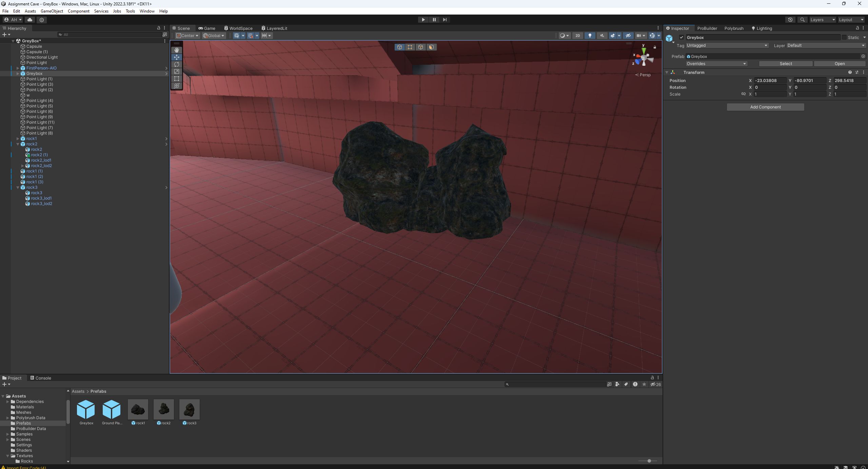Select the Rotate tool
868x469 pixels.
176,64
